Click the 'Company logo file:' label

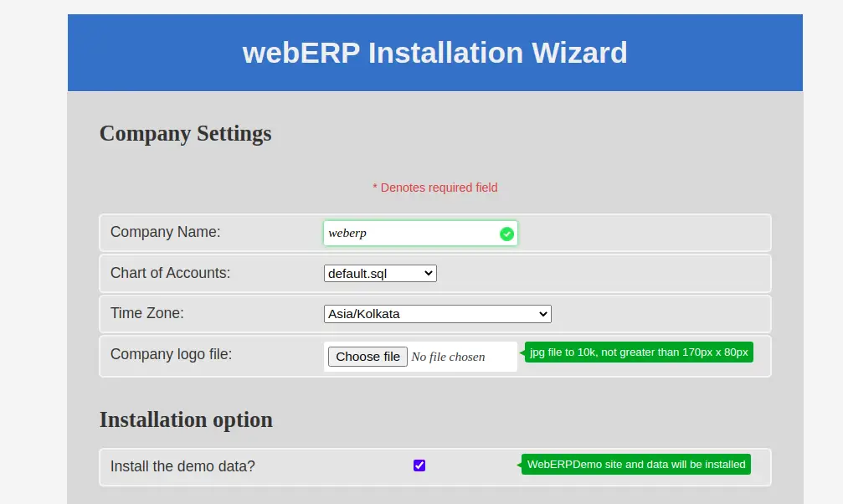pyautogui.click(x=171, y=354)
